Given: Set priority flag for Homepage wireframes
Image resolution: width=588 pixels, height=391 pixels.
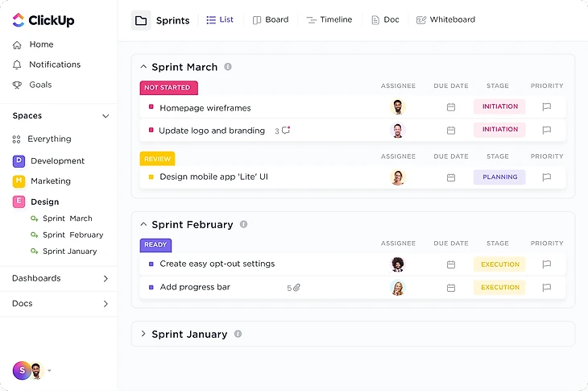Looking at the screenshot, I should tap(546, 107).
